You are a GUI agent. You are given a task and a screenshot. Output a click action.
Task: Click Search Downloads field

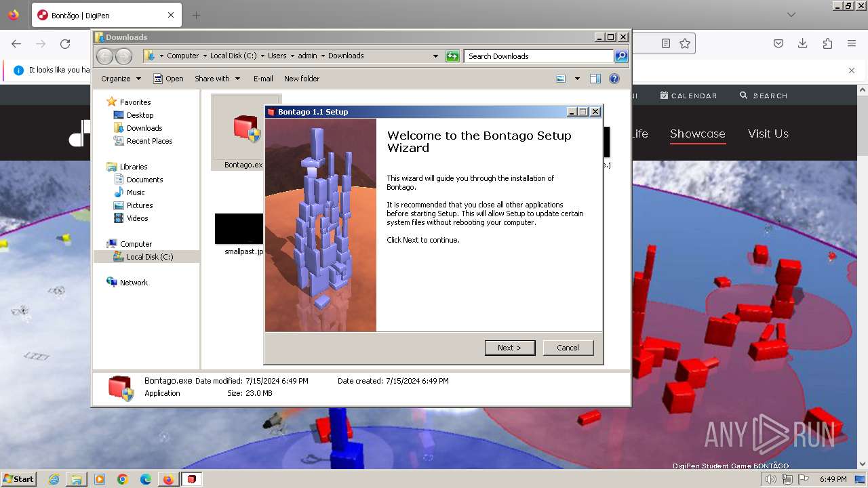click(x=538, y=56)
